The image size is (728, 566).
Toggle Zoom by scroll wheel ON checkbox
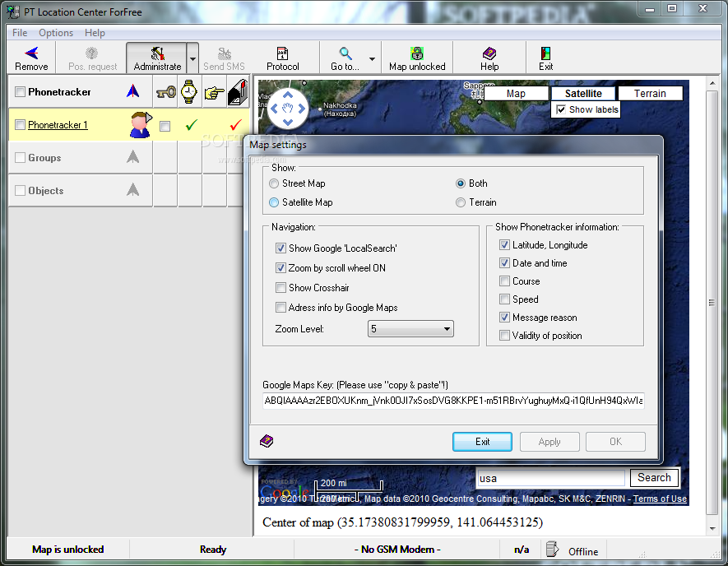click(x=281, y=268)
